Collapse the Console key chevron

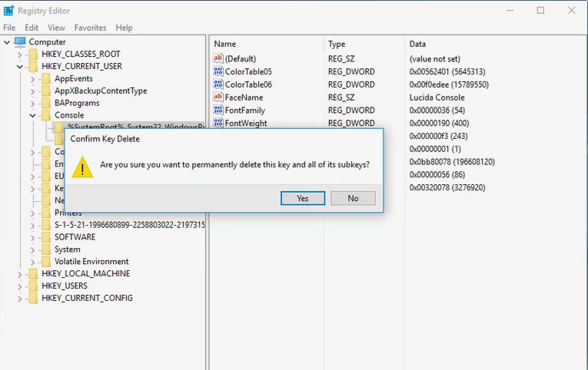(32, 115)
